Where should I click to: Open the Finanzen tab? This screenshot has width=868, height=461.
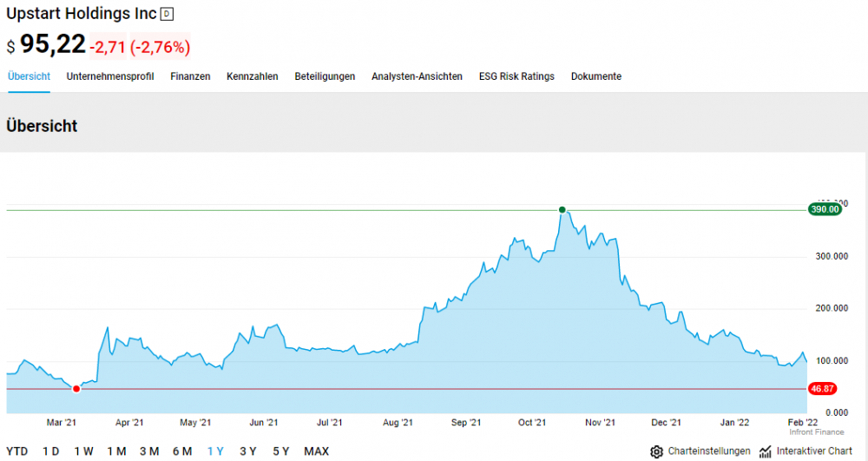tap(190, 76)
